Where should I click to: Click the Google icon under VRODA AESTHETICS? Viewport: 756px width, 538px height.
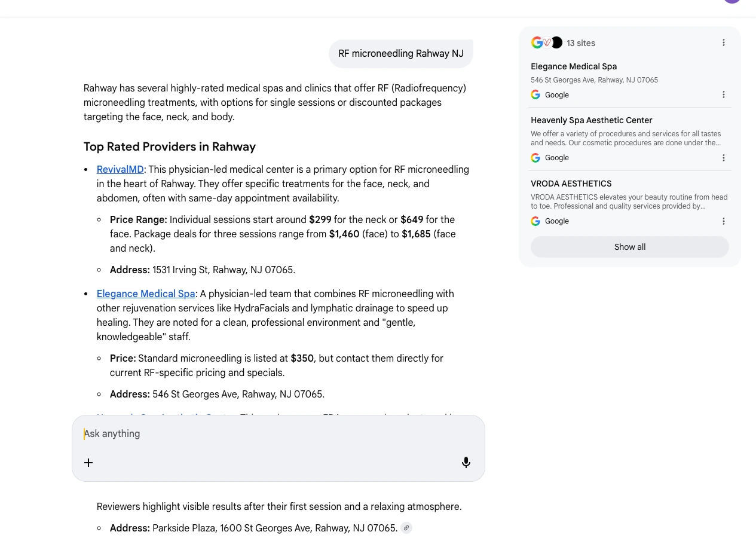click(535, 221)
